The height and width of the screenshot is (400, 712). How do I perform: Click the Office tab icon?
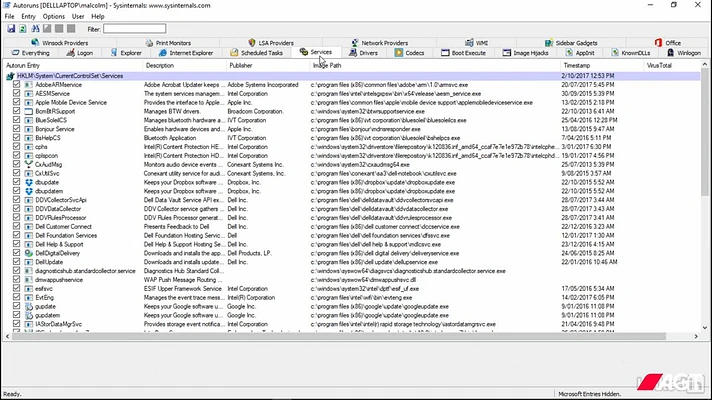[658, 43]
